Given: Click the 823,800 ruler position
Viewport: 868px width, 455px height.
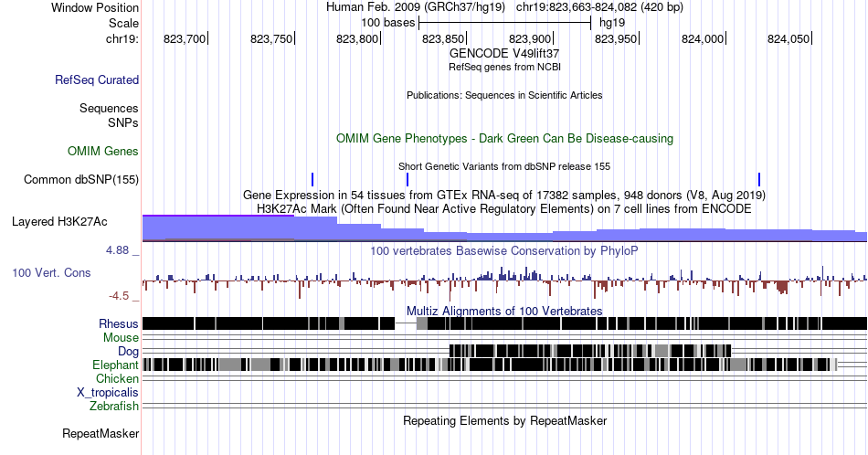Looking at the screenshot, I should tap(357, 38).
